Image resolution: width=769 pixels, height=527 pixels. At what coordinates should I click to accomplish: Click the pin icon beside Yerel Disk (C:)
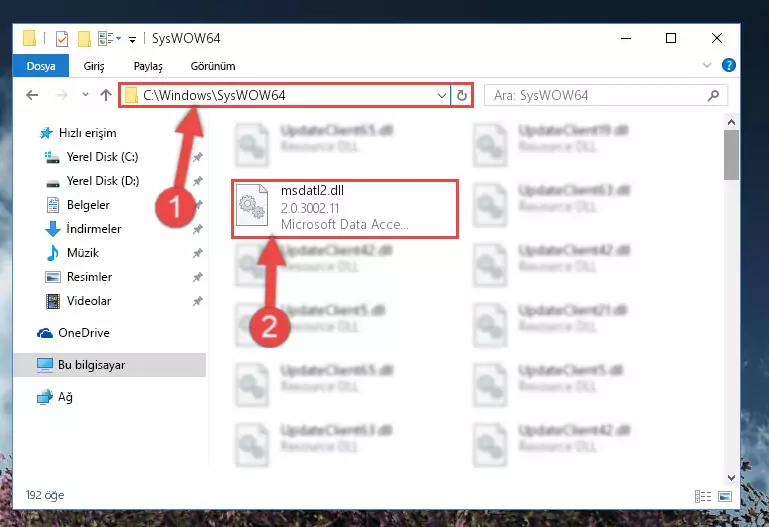(197, 157)
